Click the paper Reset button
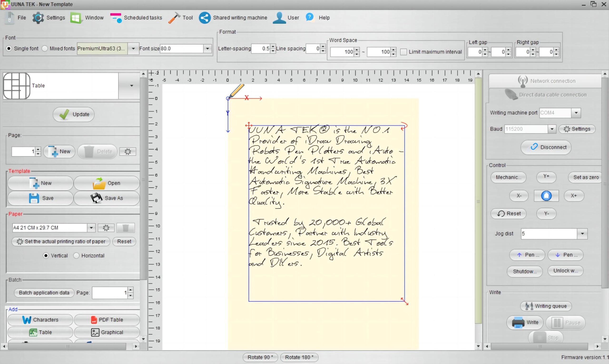Screen dimensions: 609x364 124,241
